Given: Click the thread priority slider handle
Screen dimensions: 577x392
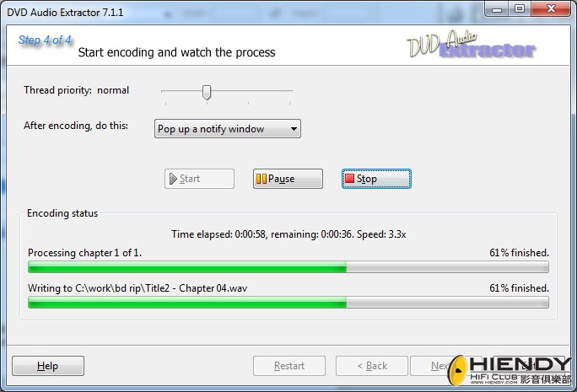Looking at the screenshot, I should point(207,92).
